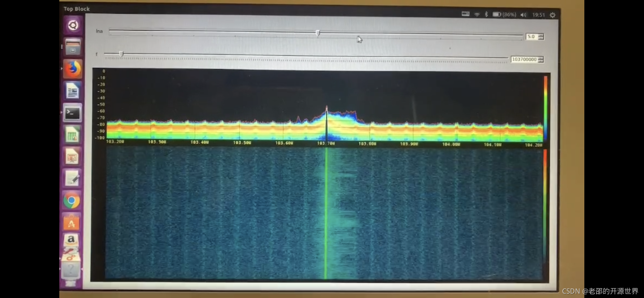Open the Files manager in the dock
The image size is (644, 298).
coord(73,47)
